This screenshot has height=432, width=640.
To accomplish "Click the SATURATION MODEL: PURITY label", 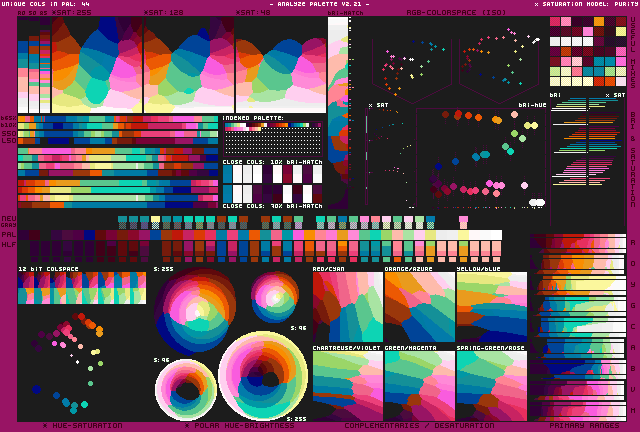I will (x=587, y=4).
